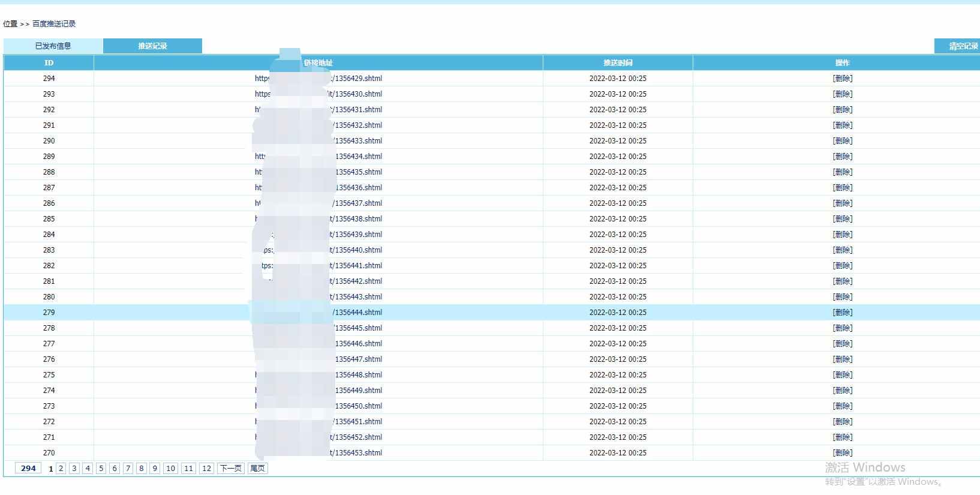
Task: Click the 链接地址 column header
Action: (318, 63)
